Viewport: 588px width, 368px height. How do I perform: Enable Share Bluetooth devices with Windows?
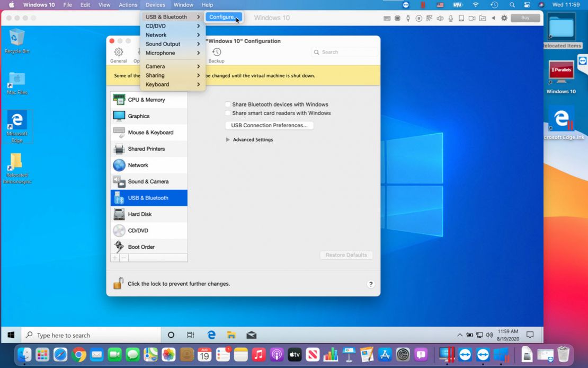click(x=228, y=104)
